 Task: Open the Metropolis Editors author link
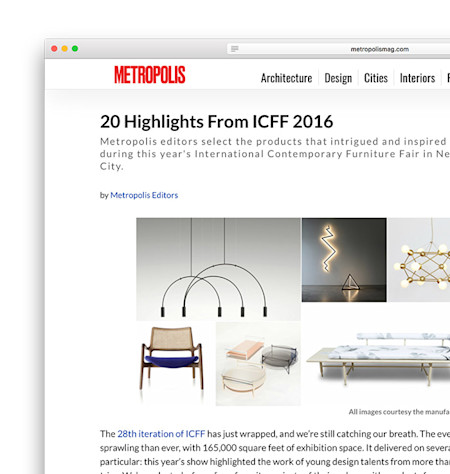144,195
